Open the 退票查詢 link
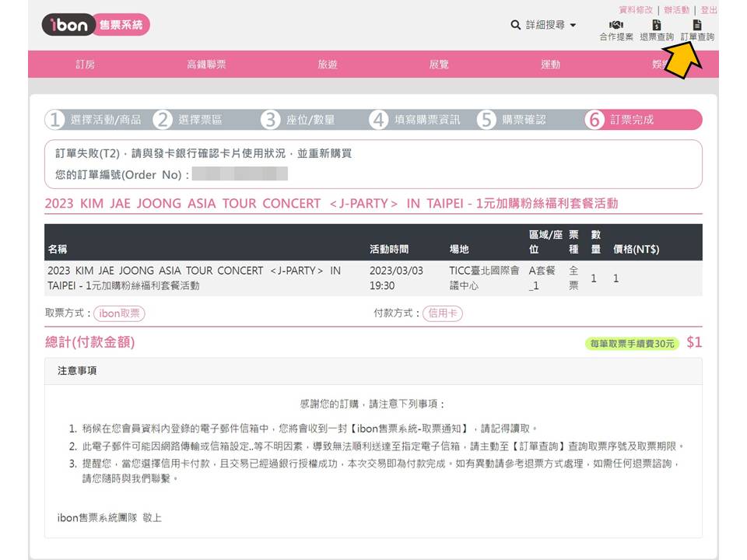 pos(657,37)
